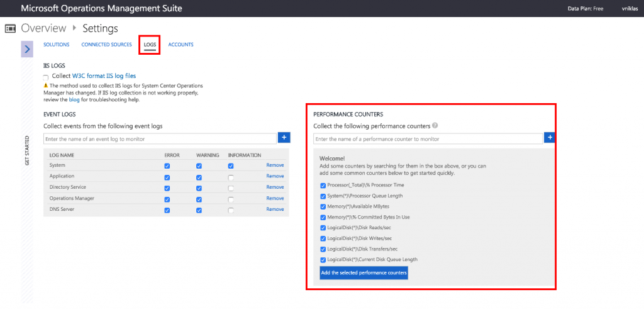
Task: Open the blog troubleshooting link
Action: (x=73, y=100)
